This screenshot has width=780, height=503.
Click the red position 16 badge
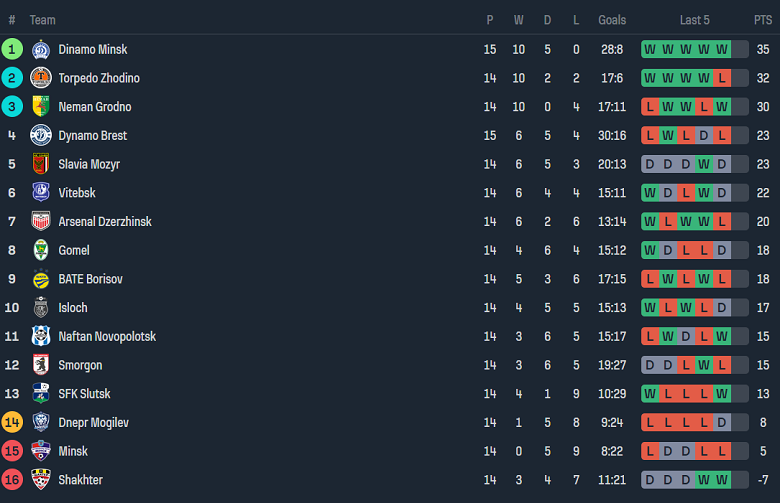[x=12, y=480]
